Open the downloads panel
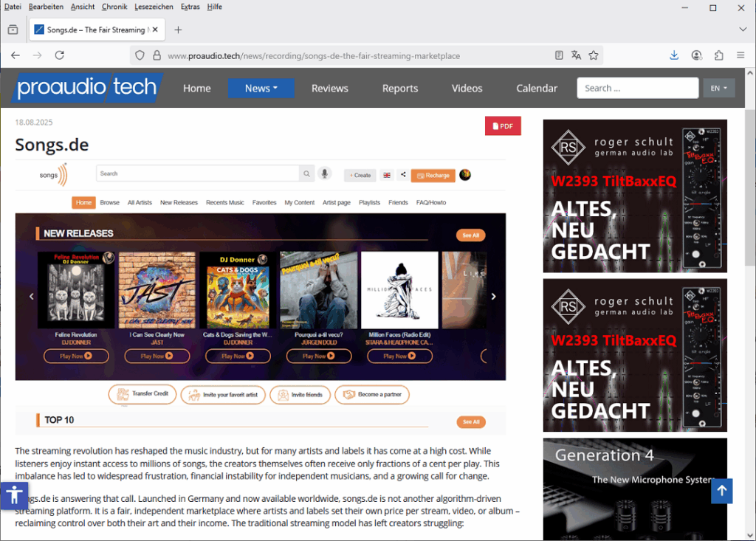756x541 pixels. pos(674,55)
